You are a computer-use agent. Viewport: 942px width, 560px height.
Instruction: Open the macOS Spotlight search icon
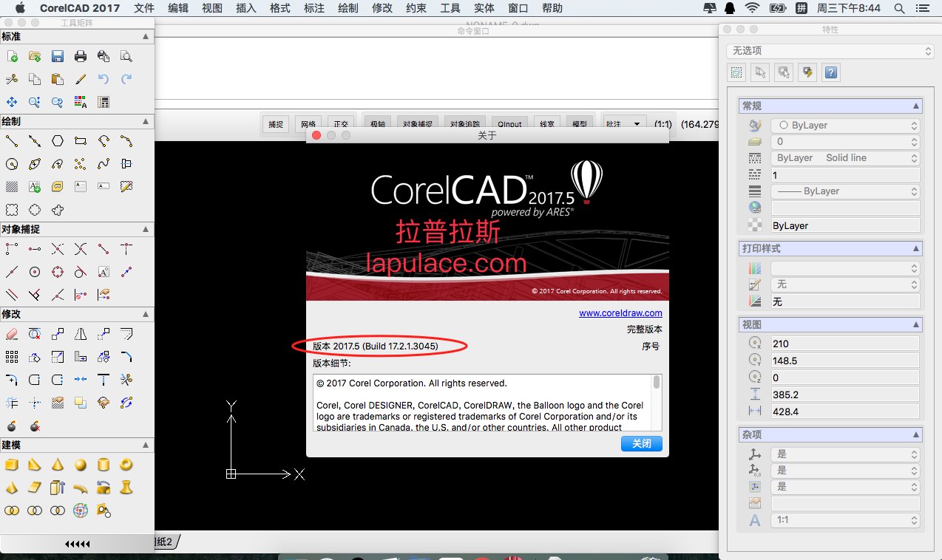click(x=899, y=8)
